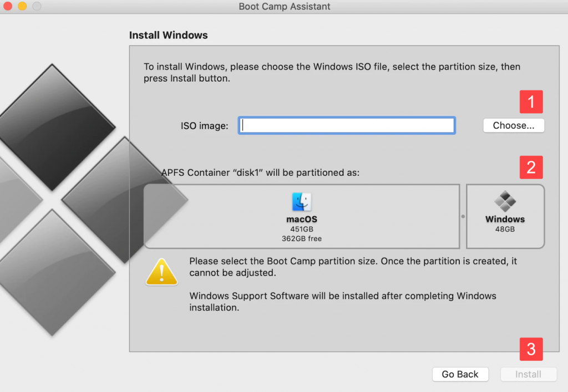Click the Install button

pos(528,374)
